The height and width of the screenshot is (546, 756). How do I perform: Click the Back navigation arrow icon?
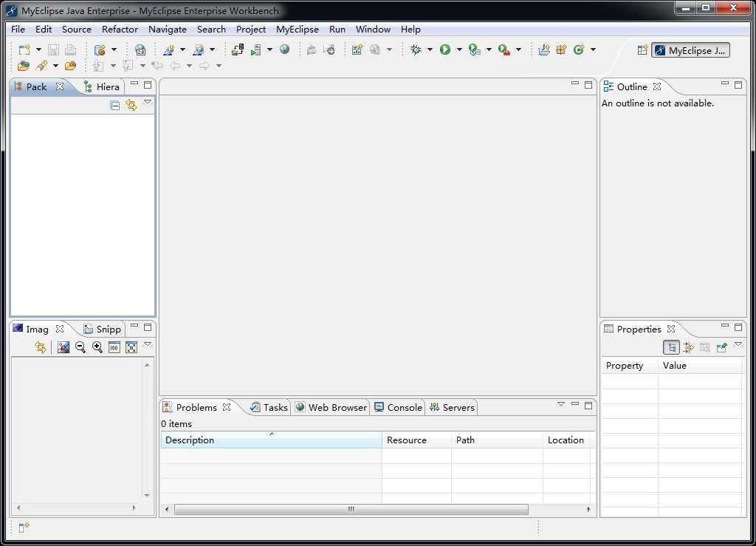(175, 66)
